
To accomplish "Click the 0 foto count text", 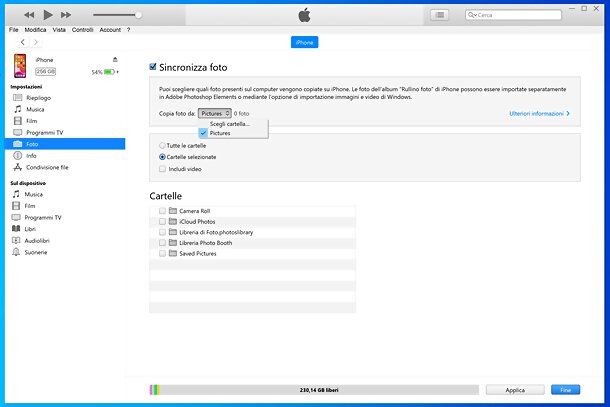I will [x=242, y=114].
